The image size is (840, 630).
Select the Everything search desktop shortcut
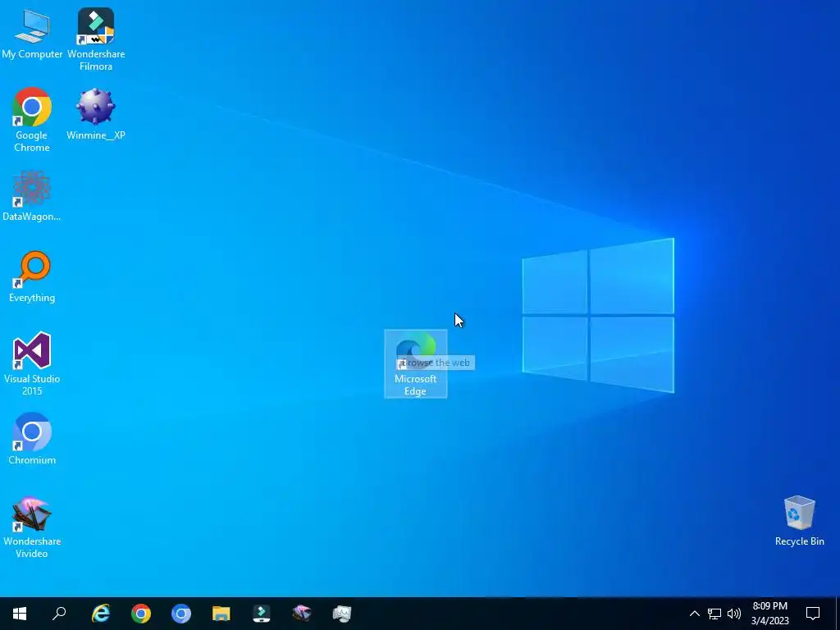coord(32,277)
